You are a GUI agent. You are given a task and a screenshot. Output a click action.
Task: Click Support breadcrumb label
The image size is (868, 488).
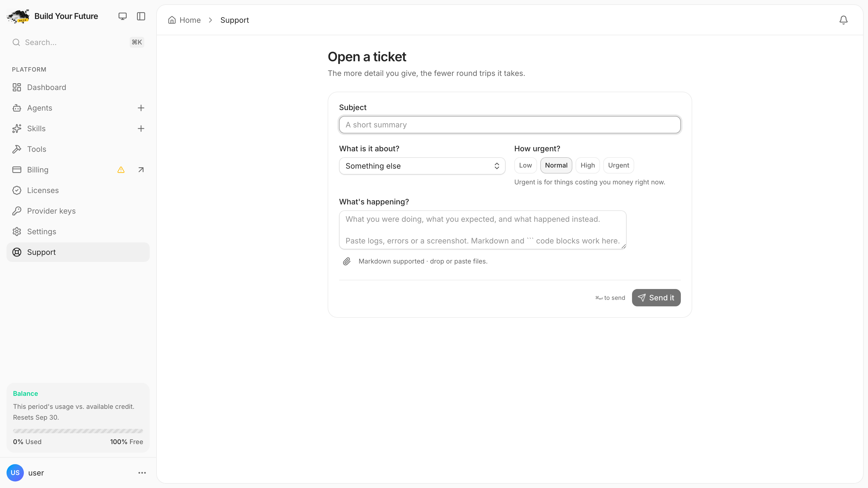[x=235, y=20]
